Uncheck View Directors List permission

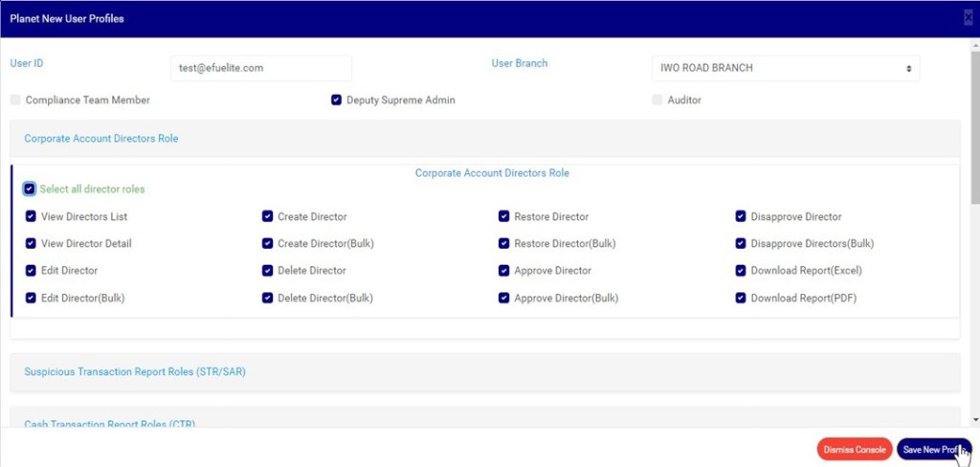[x=31, y=217]
